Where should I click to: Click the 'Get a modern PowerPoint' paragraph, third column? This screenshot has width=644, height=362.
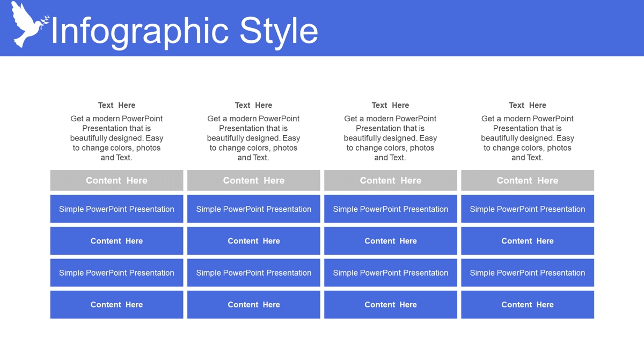390,138
